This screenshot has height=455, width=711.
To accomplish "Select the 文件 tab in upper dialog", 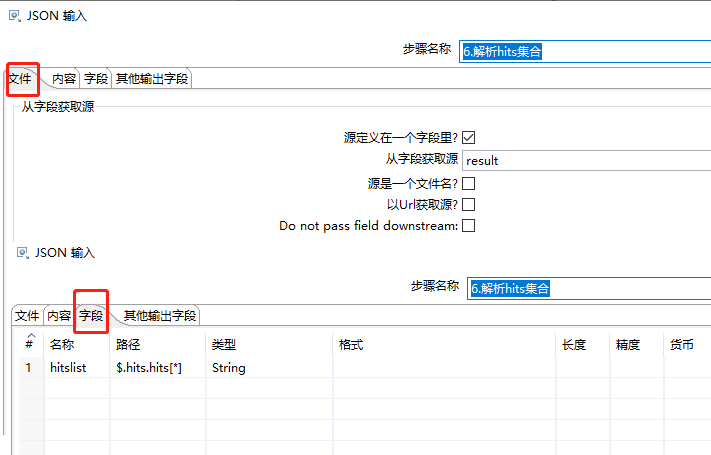I will (20, 79).
